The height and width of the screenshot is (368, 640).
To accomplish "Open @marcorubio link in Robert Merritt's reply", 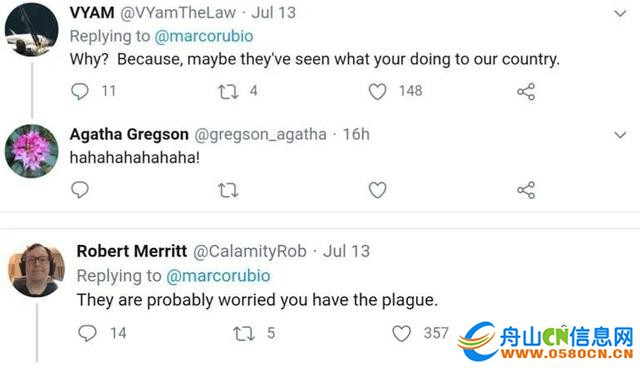I will 218,276.
